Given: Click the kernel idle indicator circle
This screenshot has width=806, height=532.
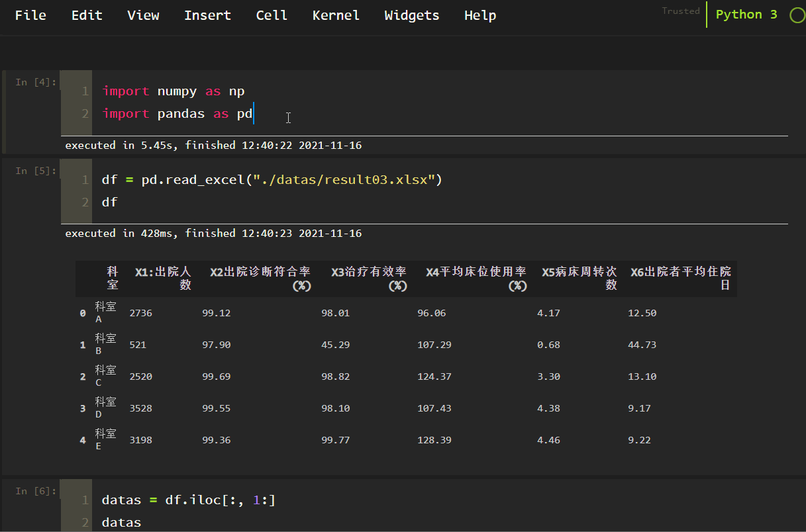Looking at the screenshot, I should [x=797, y=15].
